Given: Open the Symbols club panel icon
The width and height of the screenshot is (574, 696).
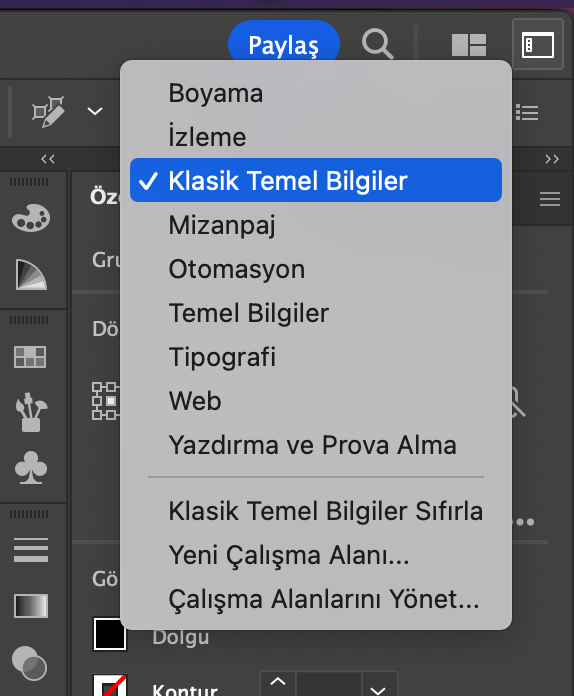Looking at the screenshot, I should [31, 468].
